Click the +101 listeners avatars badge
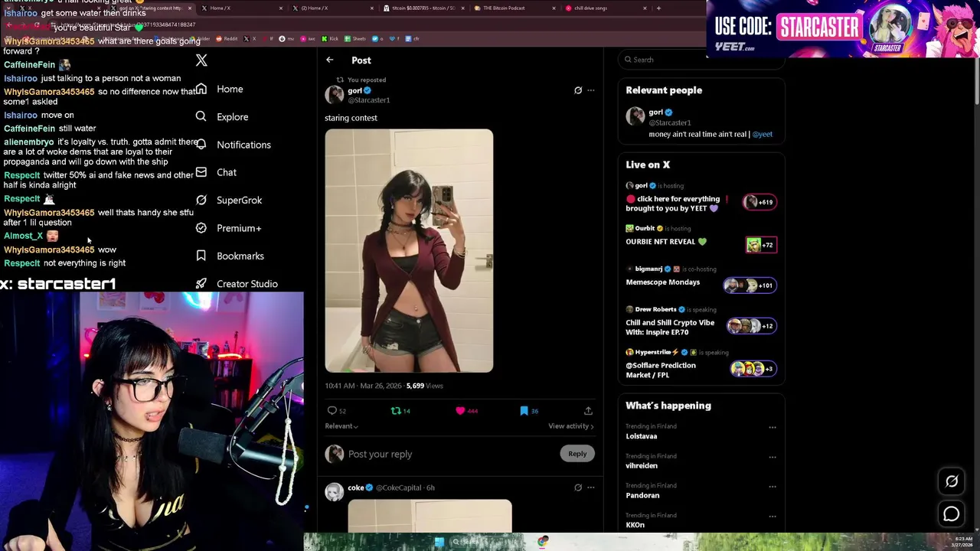This screenshot has width=980, height=551. [750, 285]
